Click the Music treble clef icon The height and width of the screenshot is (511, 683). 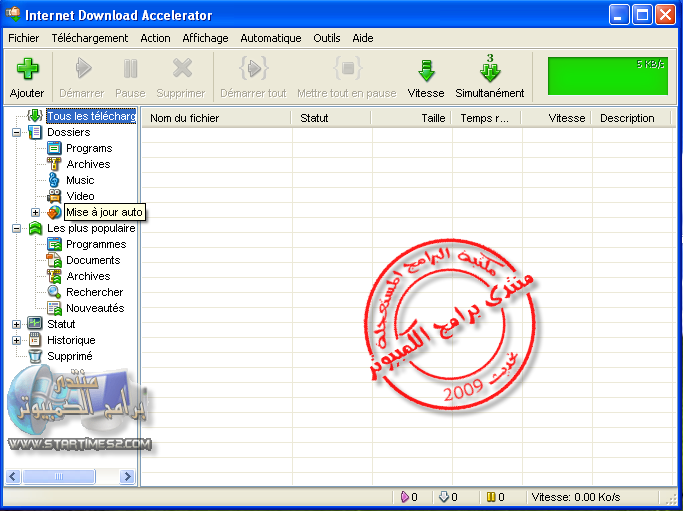pos(54,180)
